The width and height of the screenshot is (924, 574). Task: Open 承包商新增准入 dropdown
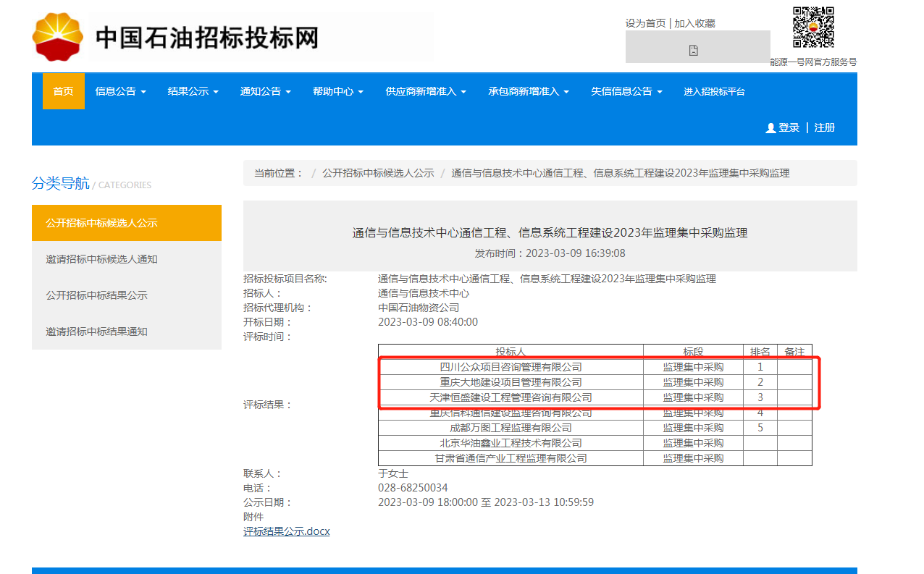tap(528, 92)
